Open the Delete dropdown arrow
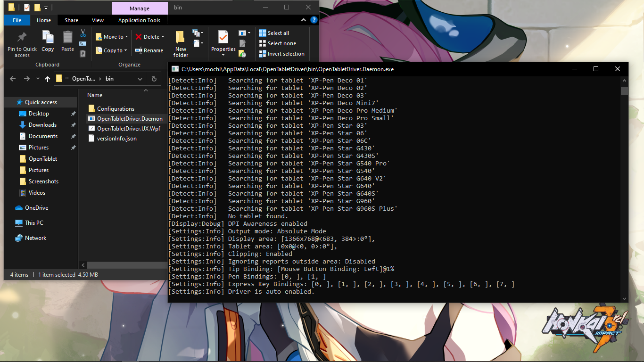 click(163, 36)
